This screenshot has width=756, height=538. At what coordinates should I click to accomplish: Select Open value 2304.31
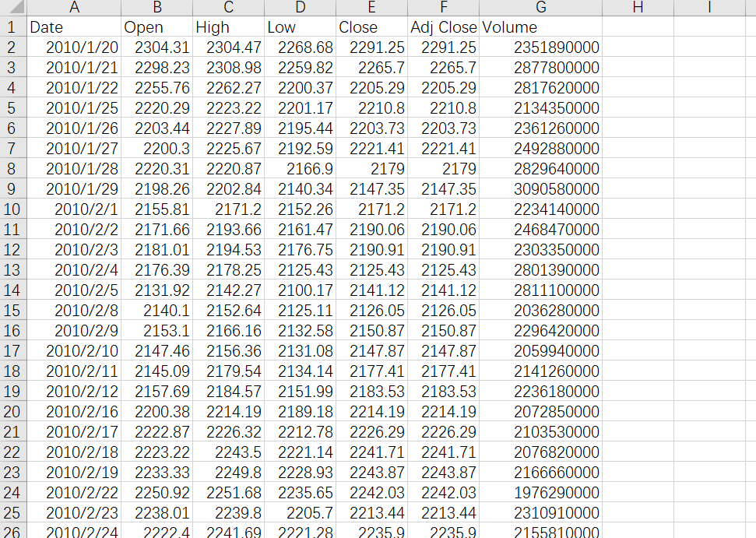point(157,47)
